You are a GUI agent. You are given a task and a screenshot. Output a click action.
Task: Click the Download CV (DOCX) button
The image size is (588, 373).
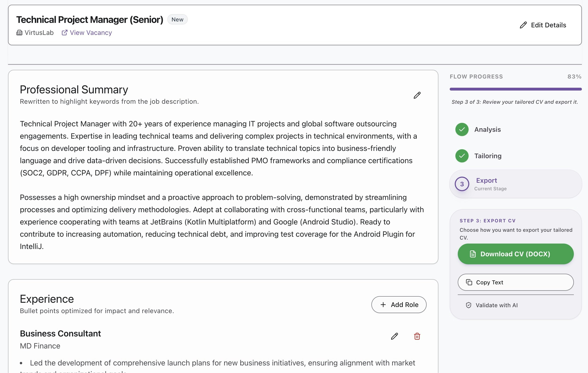pos(515,254)
